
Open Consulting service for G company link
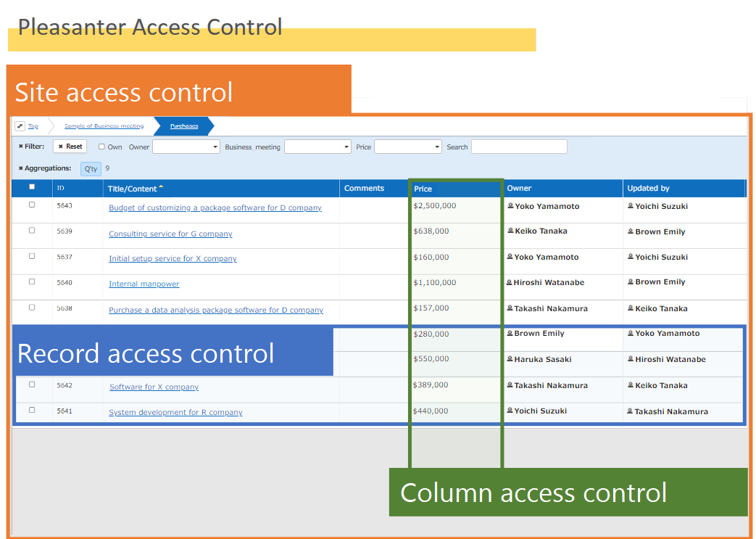click(x=170, y=234)
